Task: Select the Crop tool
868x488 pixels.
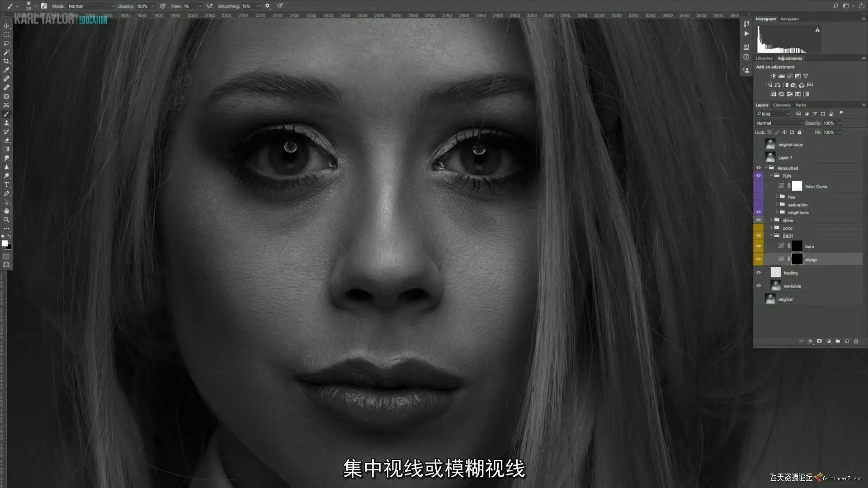Action: [6, 61]
